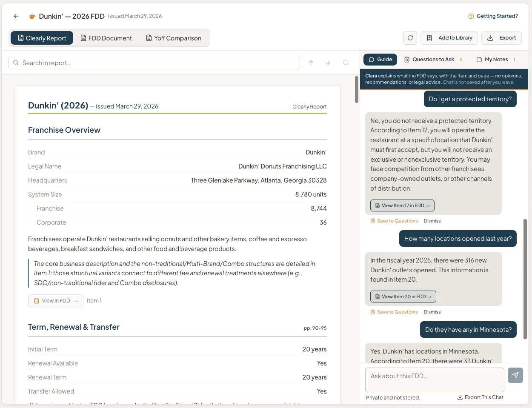The width and height of the screenshot is (532, 408).
Task: Select the Guide tab in side panel
Action: coord(380,60)
